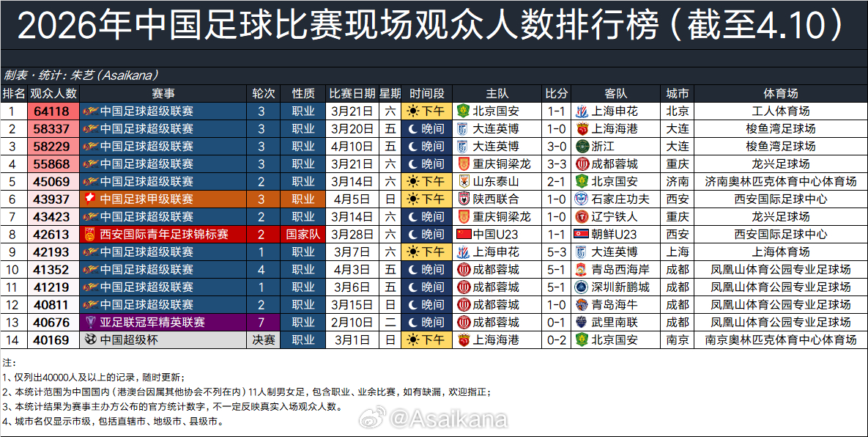The image size is (868, 437).
Task: Click the red-highlighted 64118 attendance cell
Action: click(53, 111)
